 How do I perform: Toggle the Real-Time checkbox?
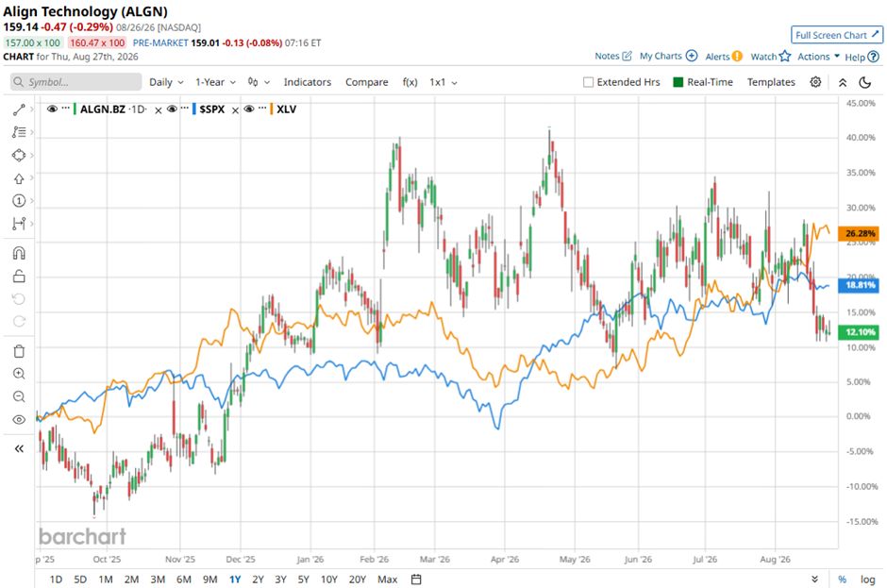pyautogui.click(x=678, y=82)
